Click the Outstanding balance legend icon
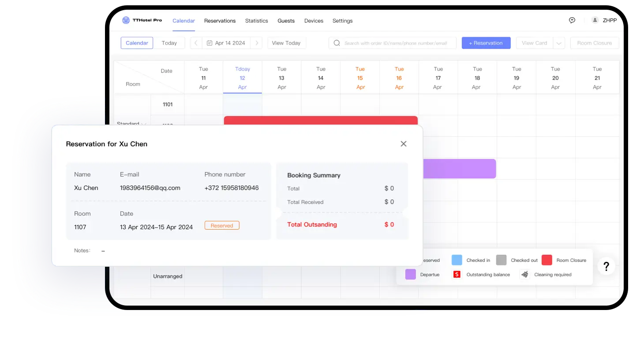 (x=457, y=274)
